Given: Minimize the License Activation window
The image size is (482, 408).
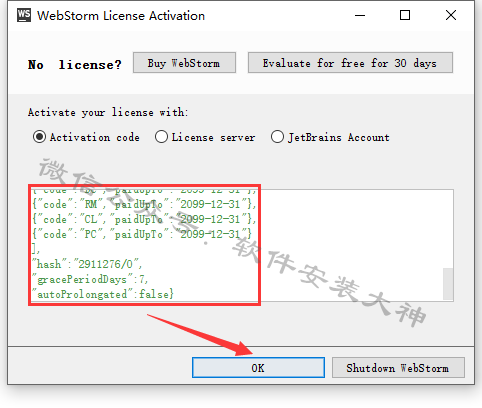Looking at the screenshot, I should (x=360, y=15).
